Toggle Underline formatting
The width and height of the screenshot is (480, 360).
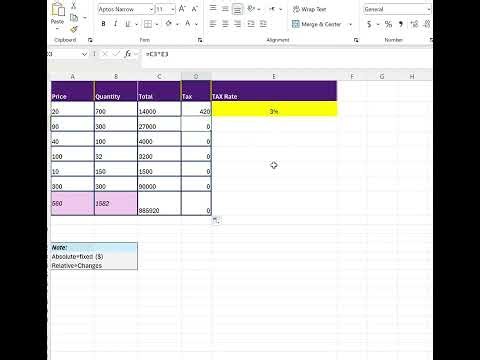(128, 24)
